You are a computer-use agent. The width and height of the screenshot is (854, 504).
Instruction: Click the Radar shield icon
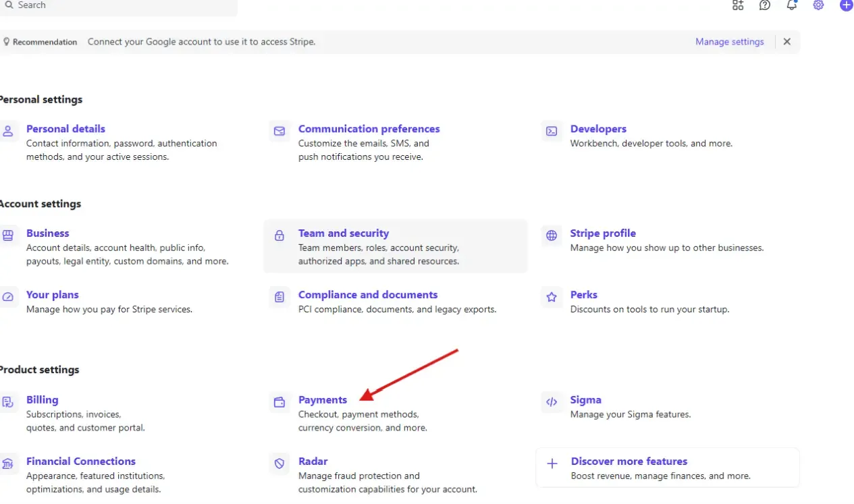point(279,464)
